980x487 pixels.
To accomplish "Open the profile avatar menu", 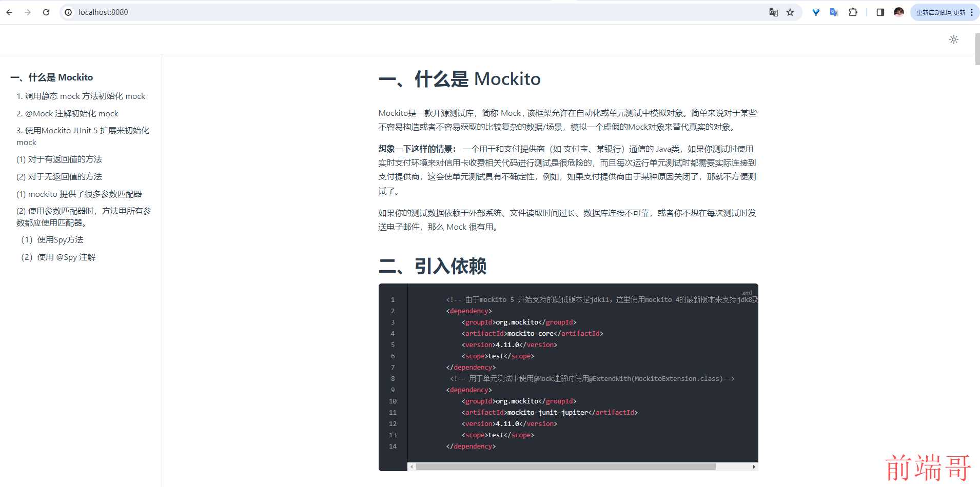I will tap(899, 12).
